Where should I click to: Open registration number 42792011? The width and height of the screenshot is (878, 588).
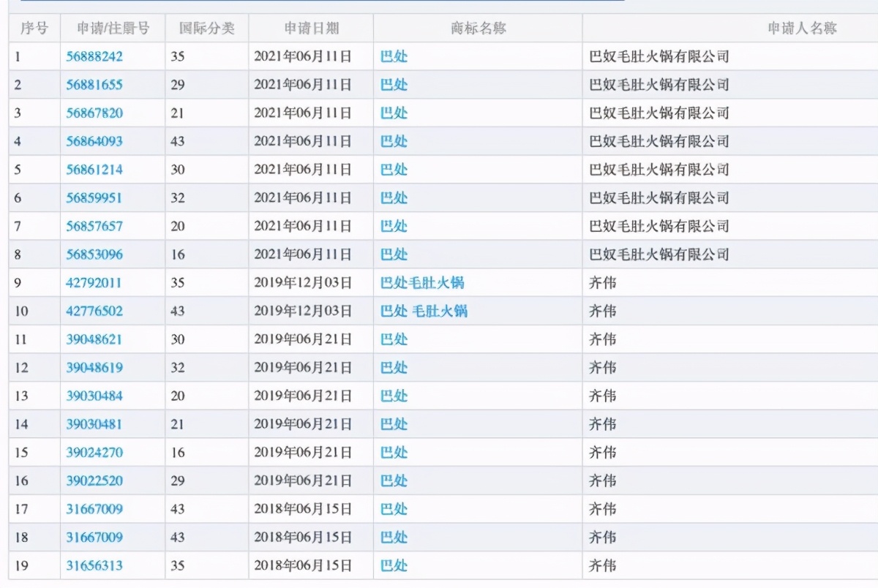point(94,282)
